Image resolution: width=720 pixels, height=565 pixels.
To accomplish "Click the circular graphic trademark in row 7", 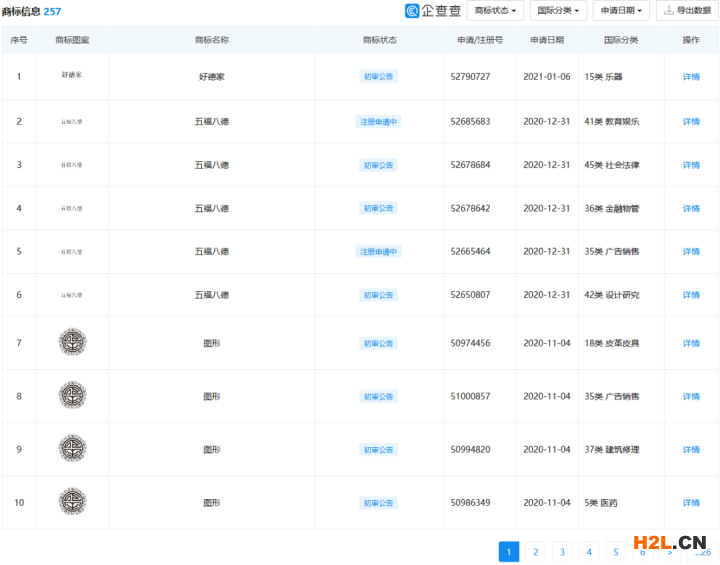I will [72, 343].
